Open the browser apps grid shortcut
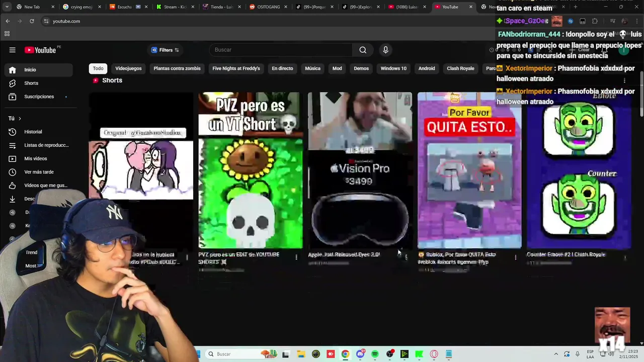Screen dimensions: 644x362 point(7,34)
